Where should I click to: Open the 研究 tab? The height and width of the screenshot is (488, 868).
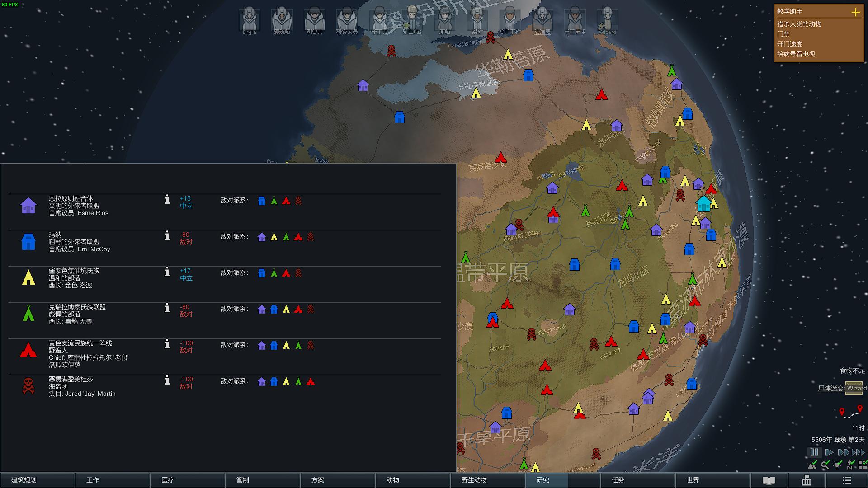[x=543, y=480]
